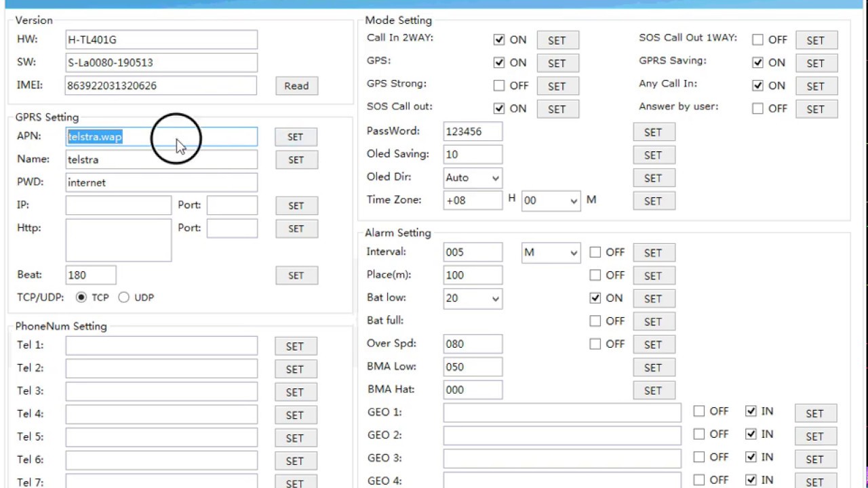868x488 pixels.
Task: Click SET for PassWord
Action: [654, 133]
